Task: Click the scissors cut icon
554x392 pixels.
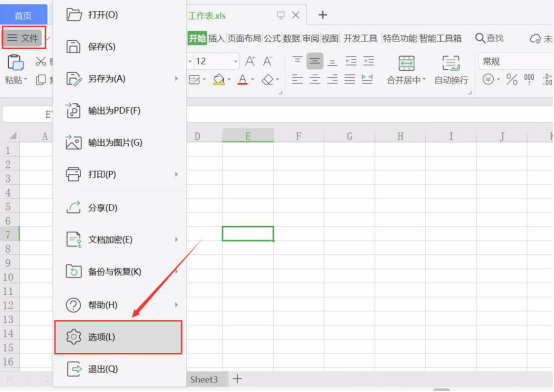Action: (41, 62)
